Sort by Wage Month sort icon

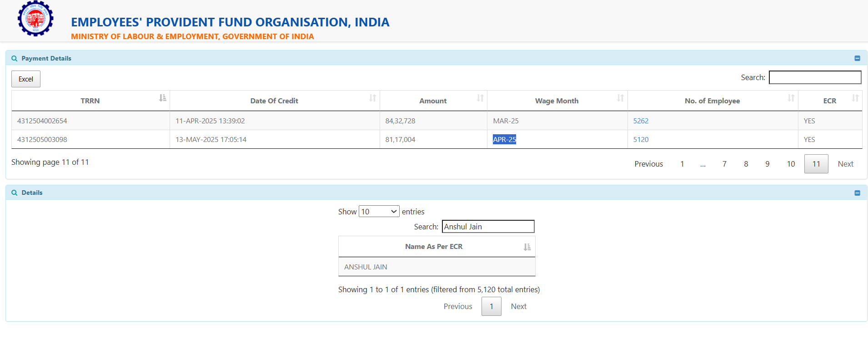620,98
